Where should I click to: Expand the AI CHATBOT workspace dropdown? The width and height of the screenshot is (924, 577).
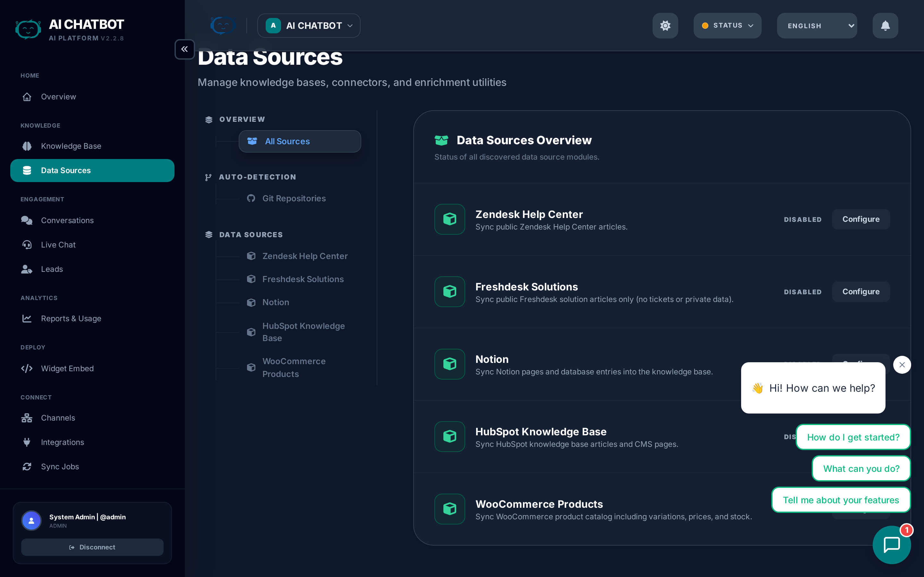(309, 26)
